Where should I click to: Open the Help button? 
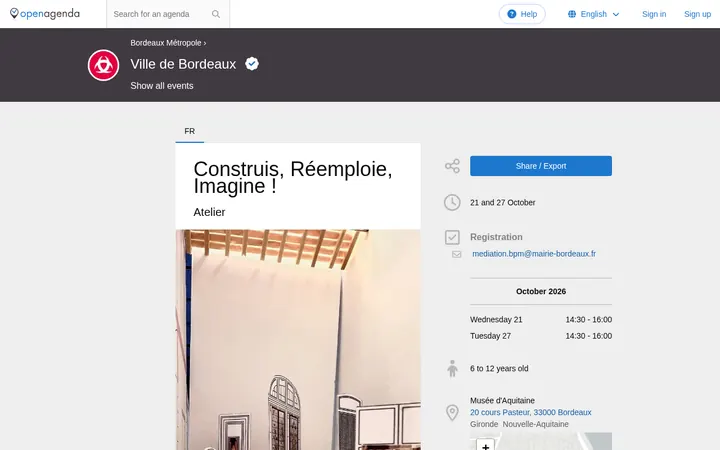coord(522,14)
